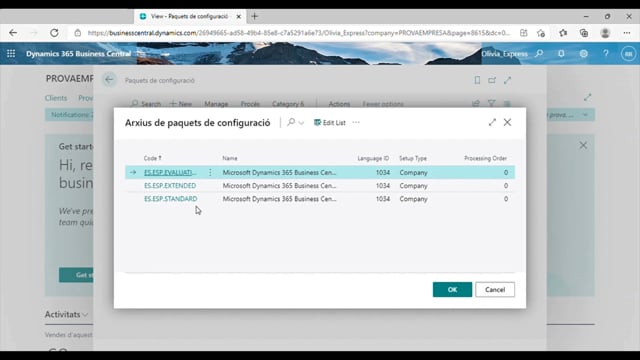
Task: Expand the dialog to full screen
Action: tap(492, 122)
